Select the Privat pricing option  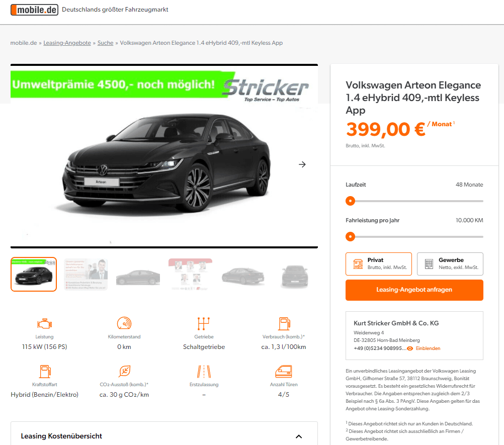pos(379,264)
